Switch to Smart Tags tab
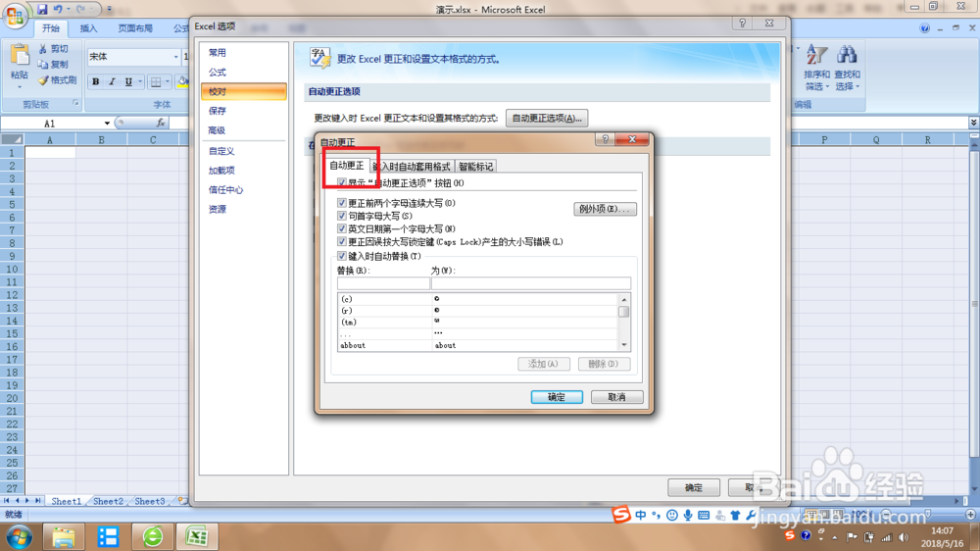This screenshot has width=980, height=551. [x=475, y=167]
